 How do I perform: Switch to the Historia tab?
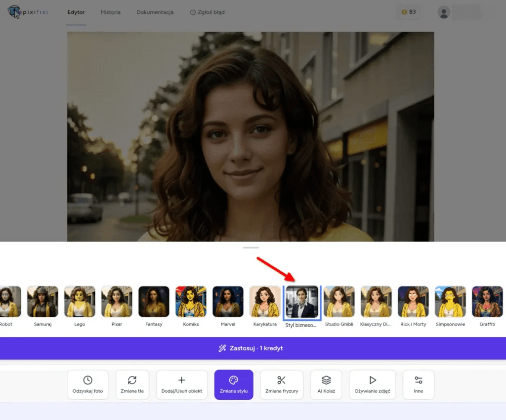pyautogui.click(x=110, y=12)
